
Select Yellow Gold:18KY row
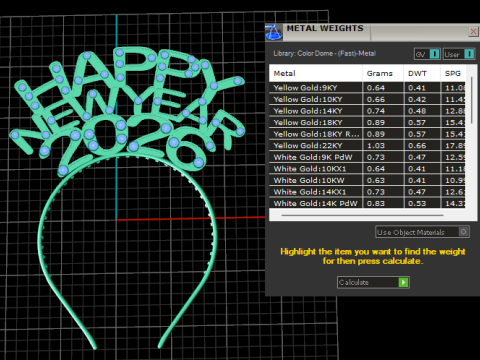[367, 122]
